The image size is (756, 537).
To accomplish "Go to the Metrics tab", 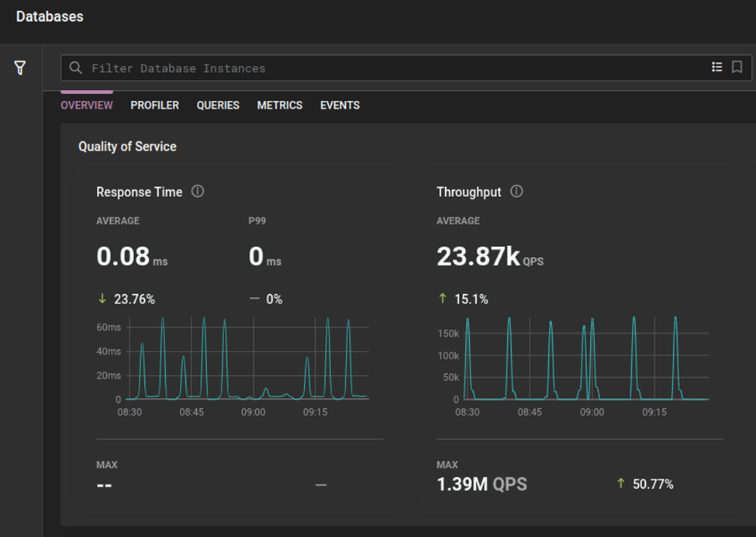I will point(280,106).
